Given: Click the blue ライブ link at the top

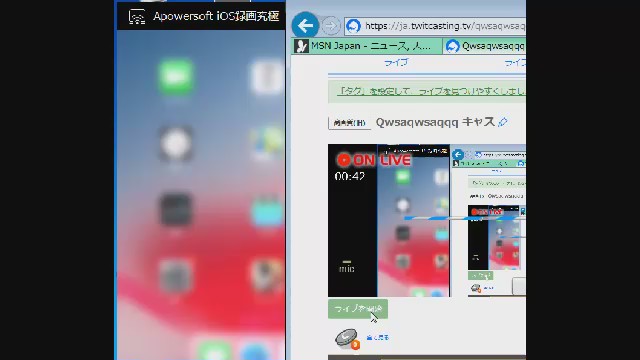Looking at the screenshot, I should 396,62.
